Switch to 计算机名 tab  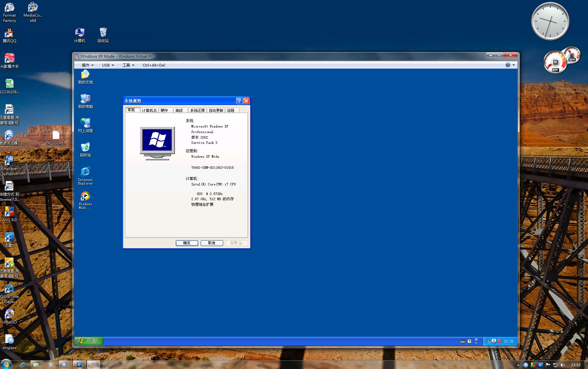click(149, 110)
